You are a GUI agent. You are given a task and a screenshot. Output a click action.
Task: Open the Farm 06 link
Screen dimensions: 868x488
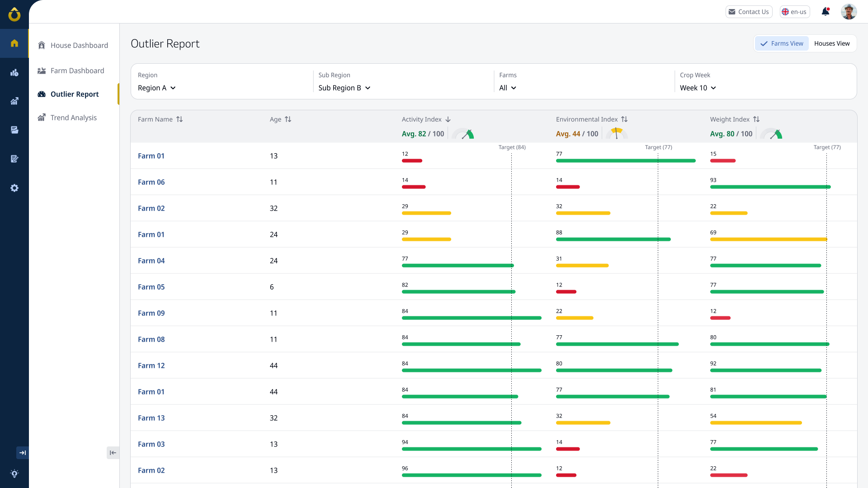[x=151, y=182]
